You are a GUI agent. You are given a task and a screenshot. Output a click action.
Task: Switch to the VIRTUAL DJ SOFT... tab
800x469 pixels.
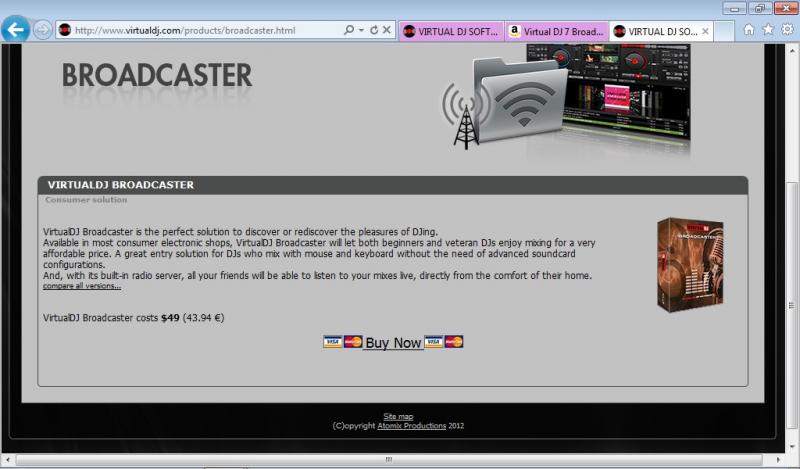pyautogui.click(x=451, y=32)
